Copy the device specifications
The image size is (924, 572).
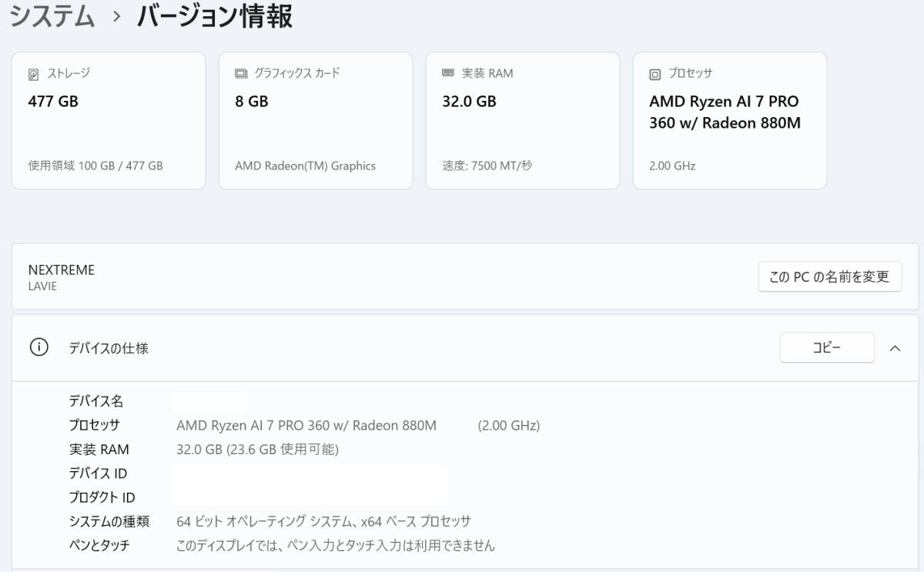click(826, 348)
